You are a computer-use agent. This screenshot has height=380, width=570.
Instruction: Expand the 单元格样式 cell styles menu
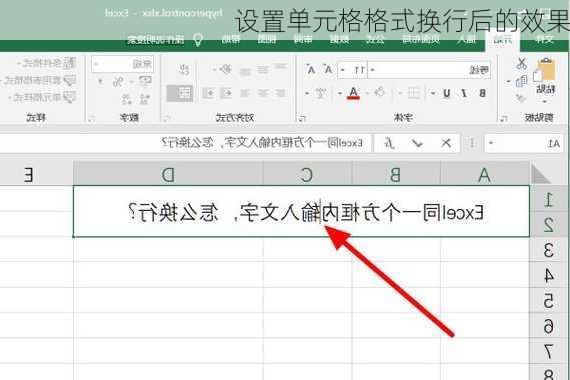(x=42, y=97)
